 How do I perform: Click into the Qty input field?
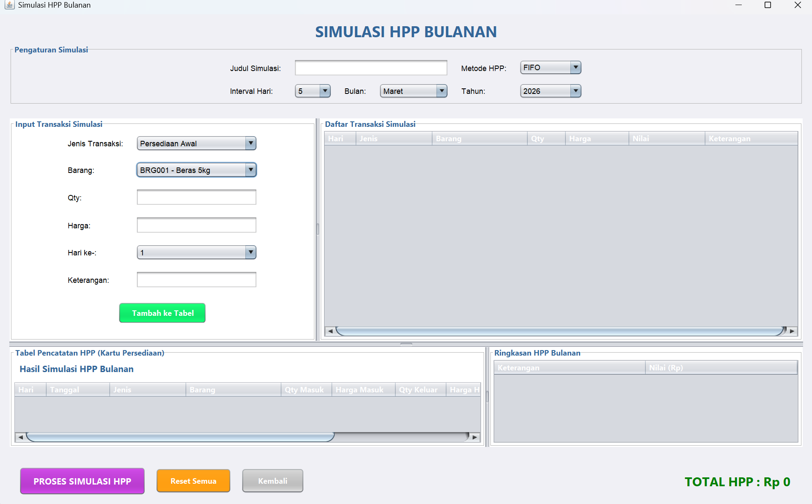pos(196,197)
